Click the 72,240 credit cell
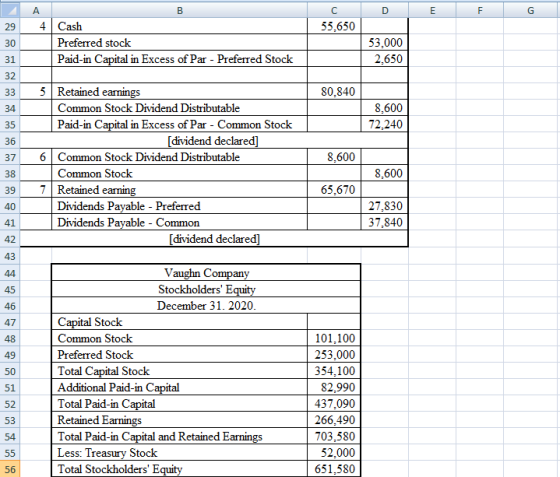Screen dimensions: 560x477 [385, 125]
